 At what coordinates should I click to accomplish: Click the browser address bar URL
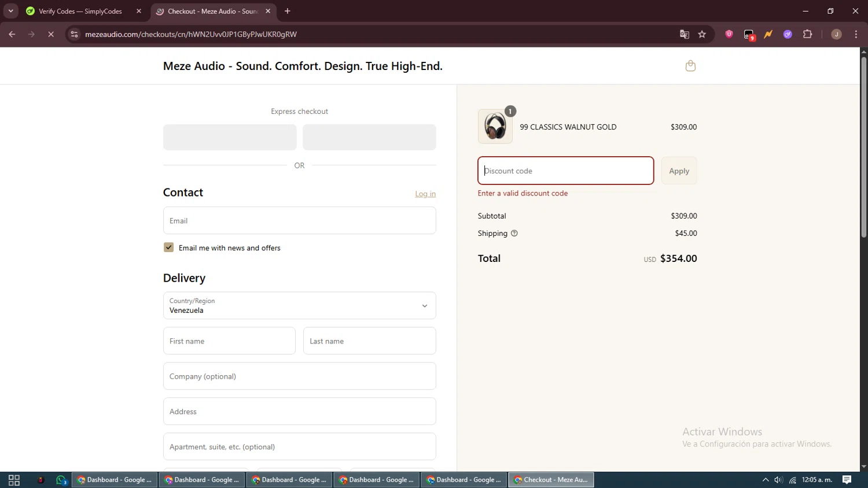coord(191,35)
